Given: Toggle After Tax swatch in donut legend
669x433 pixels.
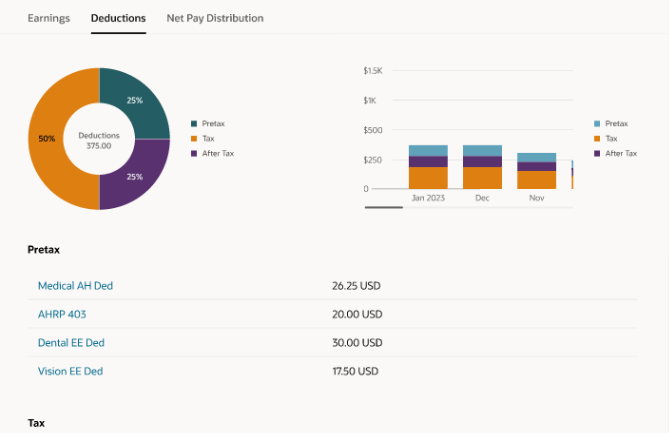Looking at the screenshot, I should click(x=194, y=154).
